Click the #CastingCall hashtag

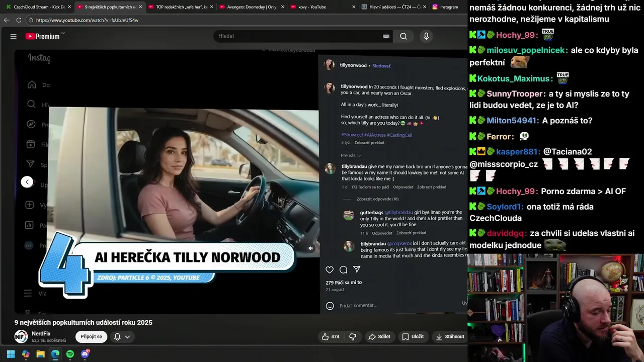[399, 135]
